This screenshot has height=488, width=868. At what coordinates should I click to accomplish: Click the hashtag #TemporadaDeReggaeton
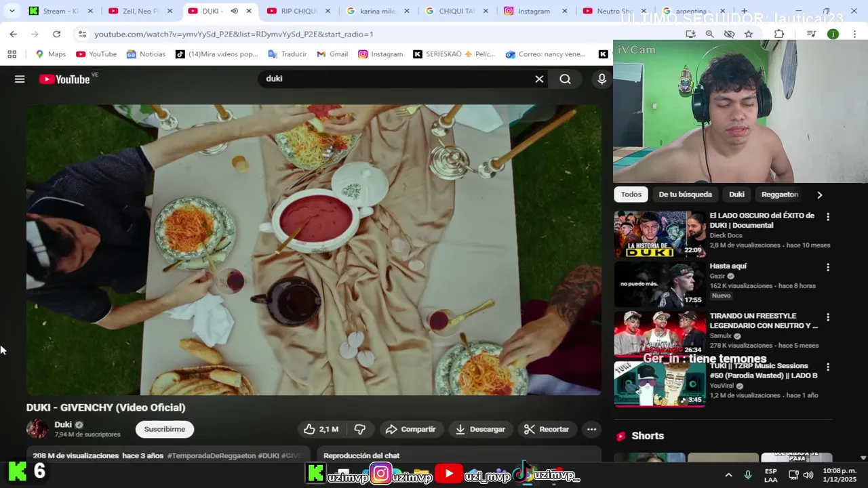click(211, 455)
